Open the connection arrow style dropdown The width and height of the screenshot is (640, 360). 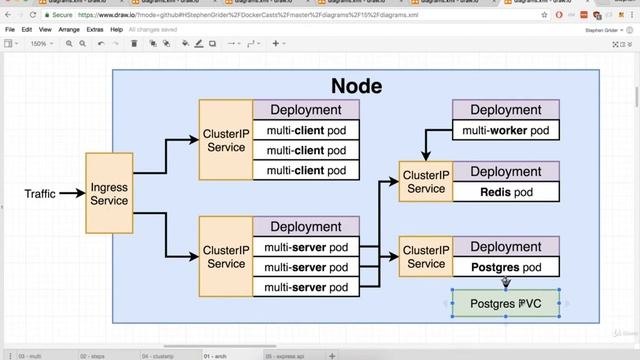[x=233, y=43]
